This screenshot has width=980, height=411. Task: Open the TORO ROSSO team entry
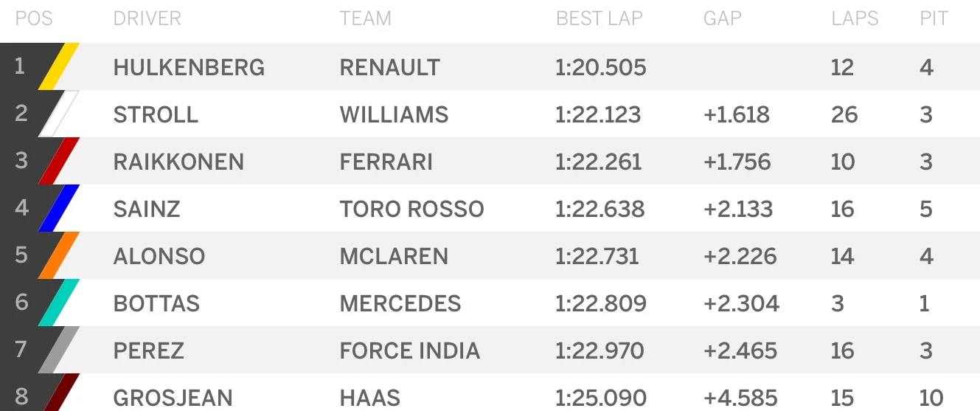coord(411,210)
